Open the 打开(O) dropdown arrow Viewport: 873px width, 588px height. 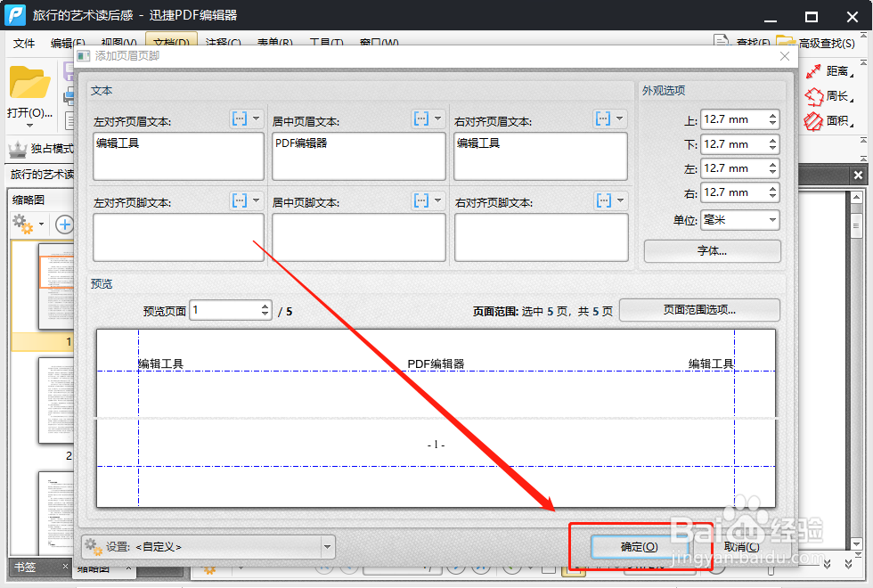coord(29,126)
